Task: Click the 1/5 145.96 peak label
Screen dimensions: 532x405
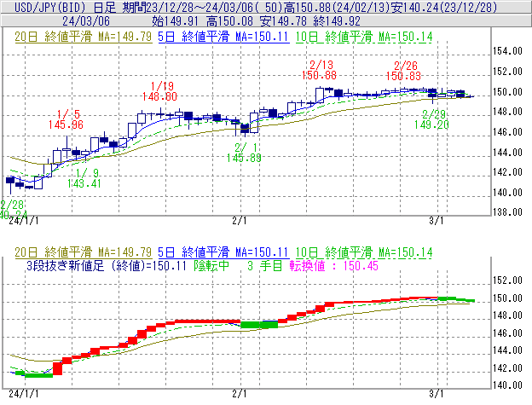Action: [x=66, y=119]
